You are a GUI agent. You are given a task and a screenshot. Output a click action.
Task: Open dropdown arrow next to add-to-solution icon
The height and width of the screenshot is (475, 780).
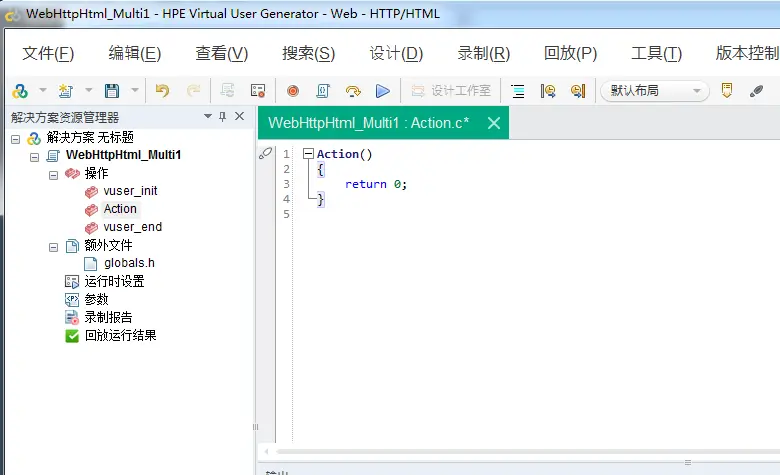point(43,91)
